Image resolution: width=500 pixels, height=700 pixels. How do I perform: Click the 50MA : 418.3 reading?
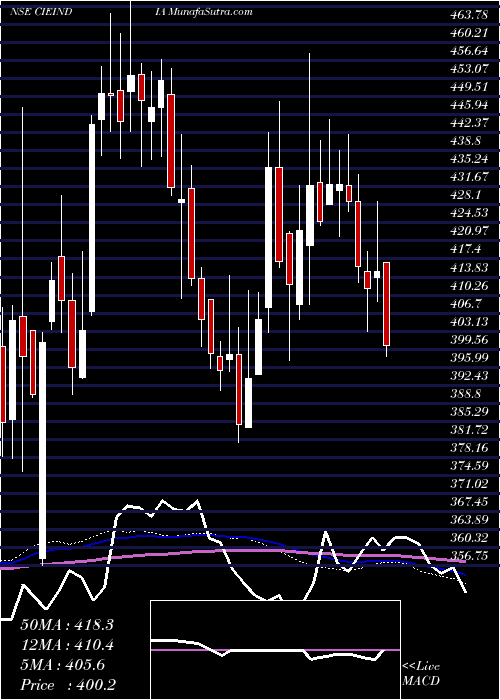(67, 625)
